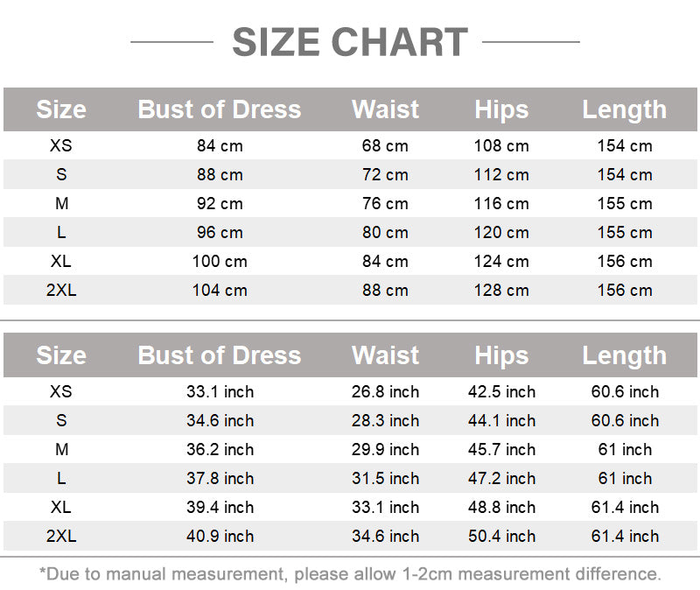Select the 2XL row label in inch table
700x590 pixels.
[61, 536]
